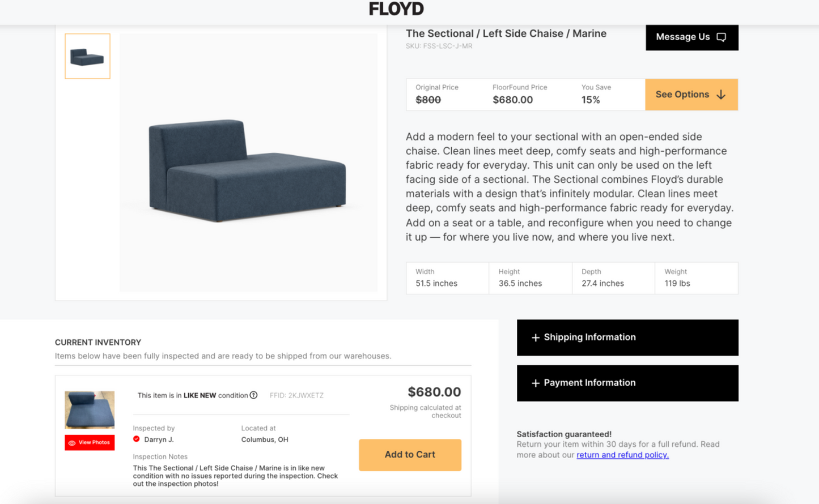Screen dimensions: 819x504
Task: Click the plus icon on Payment Information
Action: click(x=535, y=383)
